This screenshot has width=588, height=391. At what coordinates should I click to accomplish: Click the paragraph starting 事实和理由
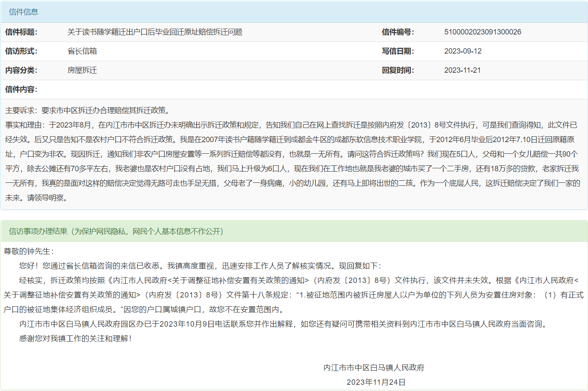tap(293, 161)
